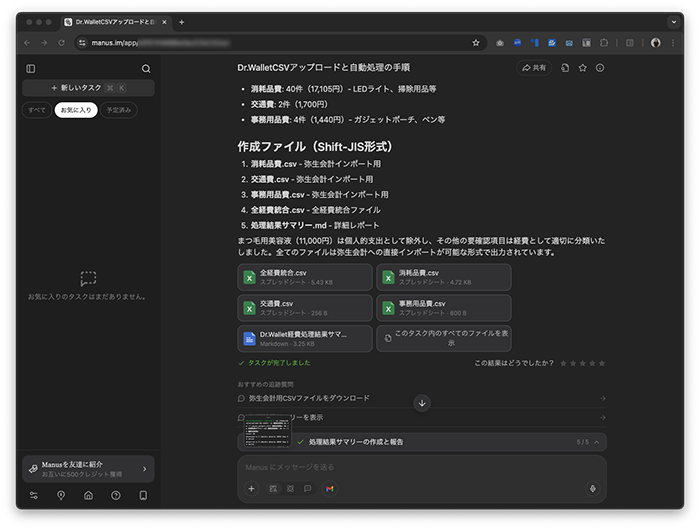Select the Dr.WalletCSVアップロード browser tab
Viewport: 700px width, 529px height.
116,22
